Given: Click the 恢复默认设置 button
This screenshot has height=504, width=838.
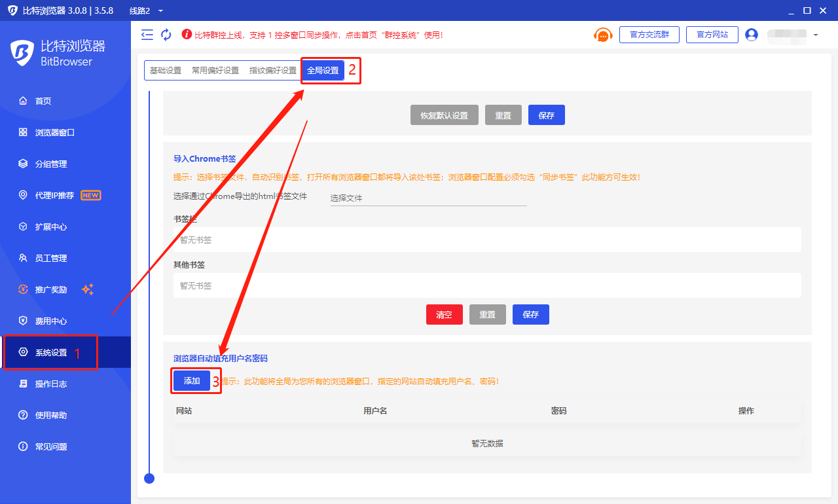Looking at the screenshot, I should 444,115.
